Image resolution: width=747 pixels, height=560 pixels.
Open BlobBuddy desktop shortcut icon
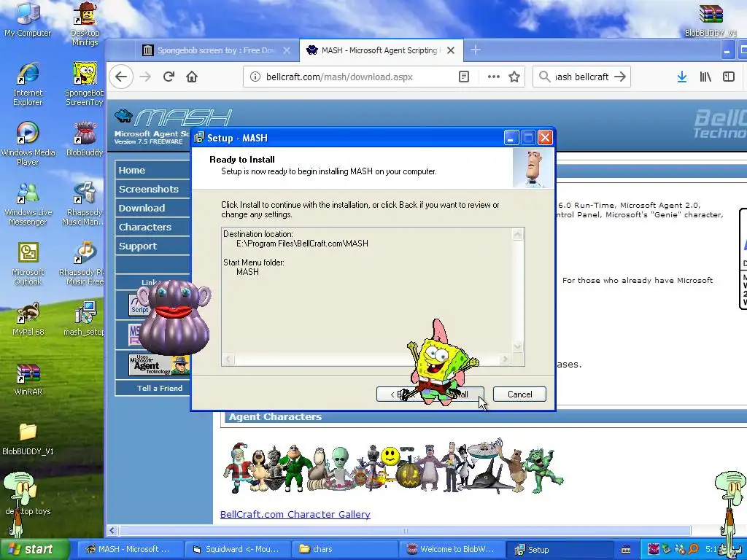(85, 139)
